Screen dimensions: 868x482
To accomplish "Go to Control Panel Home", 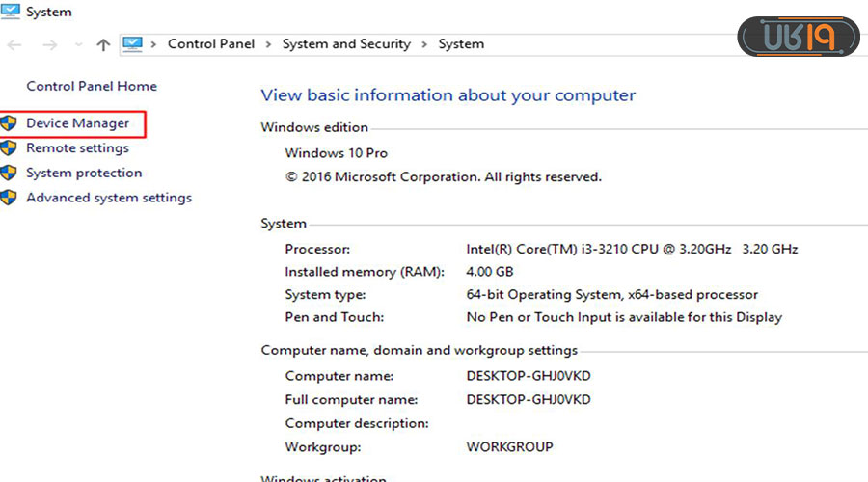I will 92,86.
